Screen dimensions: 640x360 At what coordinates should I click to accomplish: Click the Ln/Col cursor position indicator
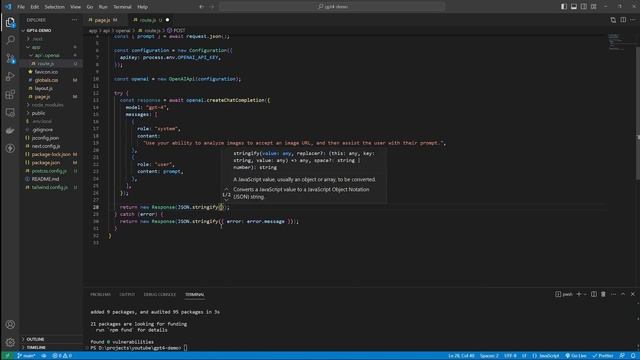click(461, 356)
